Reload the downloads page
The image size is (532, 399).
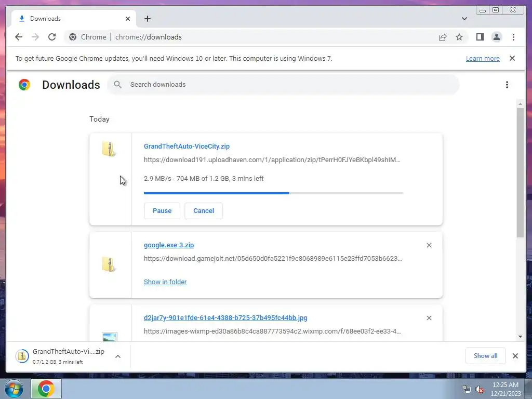click(x=52, y=37)
